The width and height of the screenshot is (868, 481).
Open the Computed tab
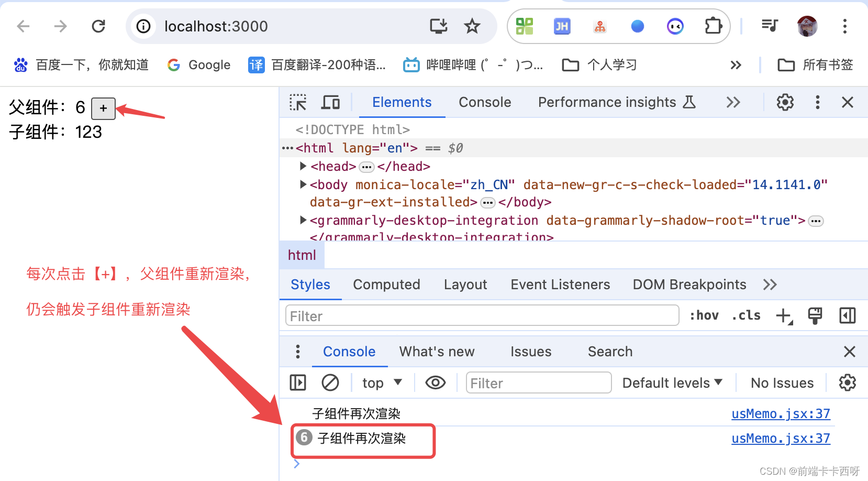click(x=386, y=285)
